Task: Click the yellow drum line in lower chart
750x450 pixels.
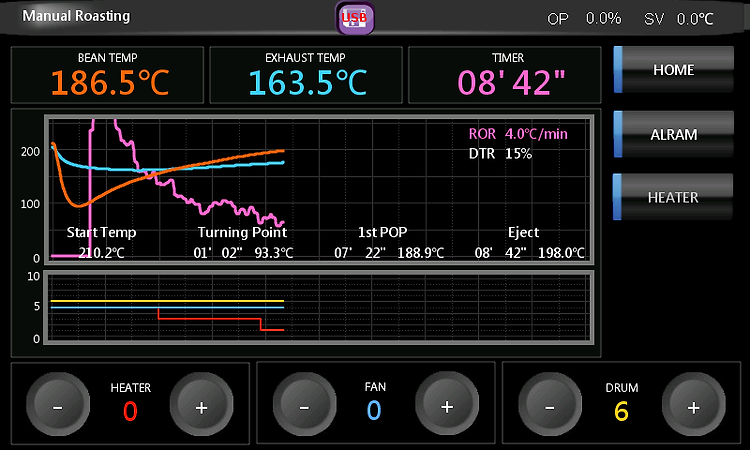Action: click(167, 301)
